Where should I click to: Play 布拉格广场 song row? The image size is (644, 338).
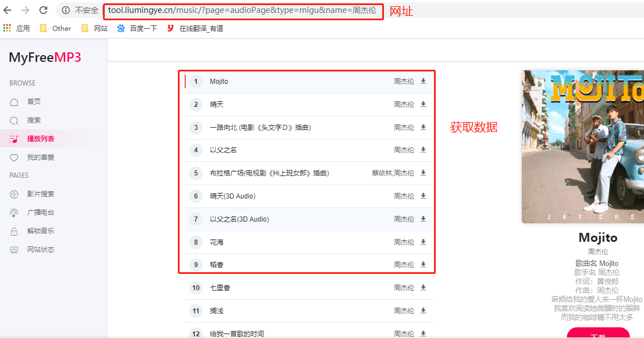(309, 173)
